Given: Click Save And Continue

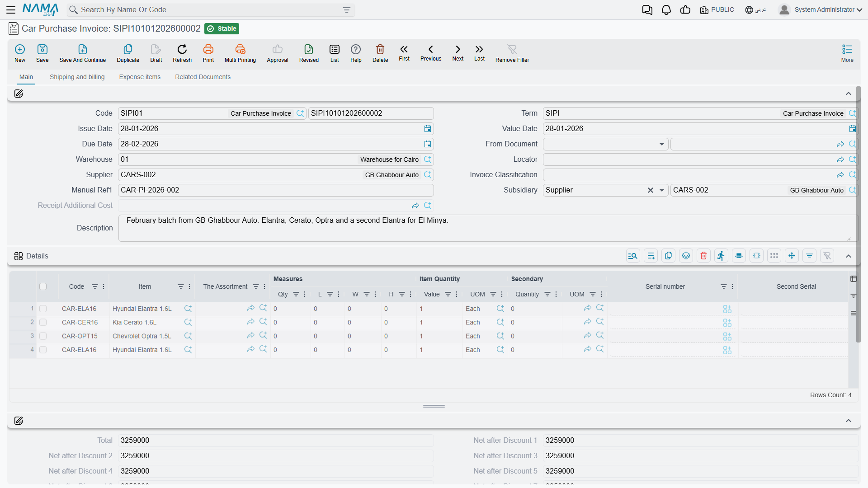Looking at the screenshot, I should (83, 53).
